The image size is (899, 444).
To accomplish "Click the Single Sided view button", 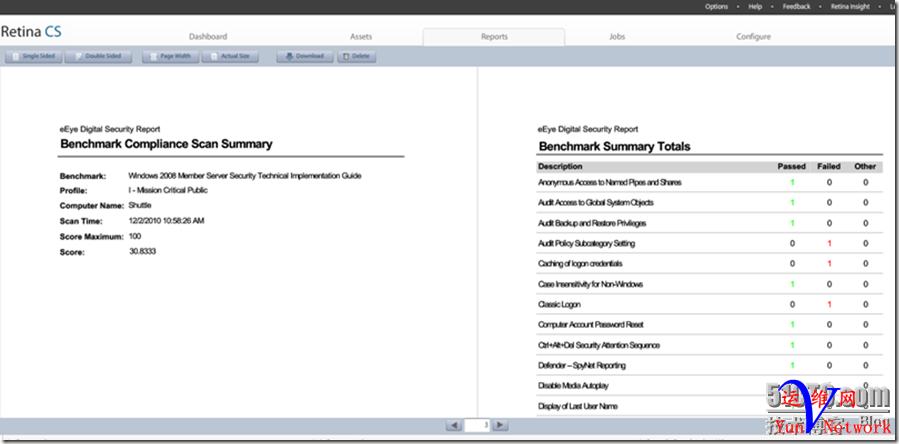I will 34,56.
